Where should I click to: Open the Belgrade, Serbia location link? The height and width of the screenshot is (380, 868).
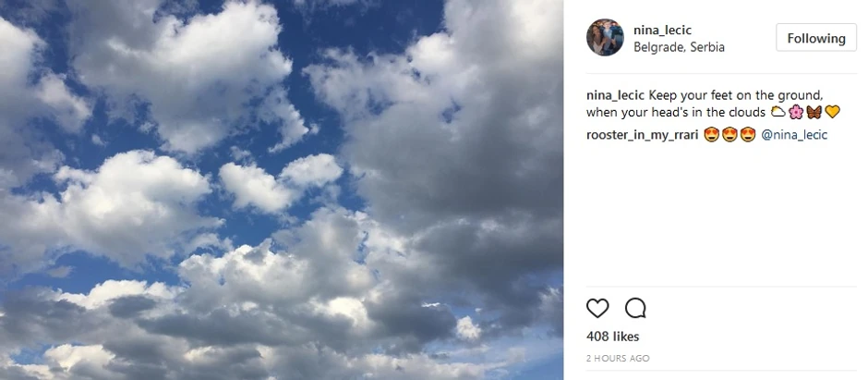click(x=679, y=47)
